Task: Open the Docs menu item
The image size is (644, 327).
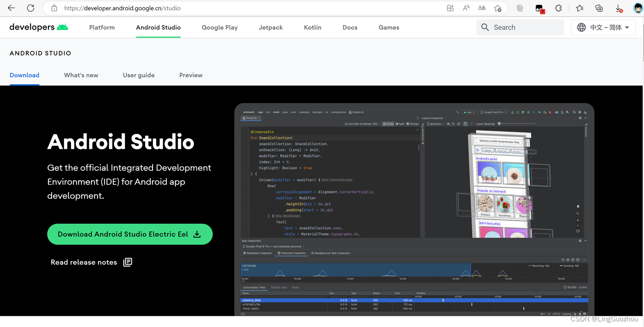Action: (x=350, y=27)
